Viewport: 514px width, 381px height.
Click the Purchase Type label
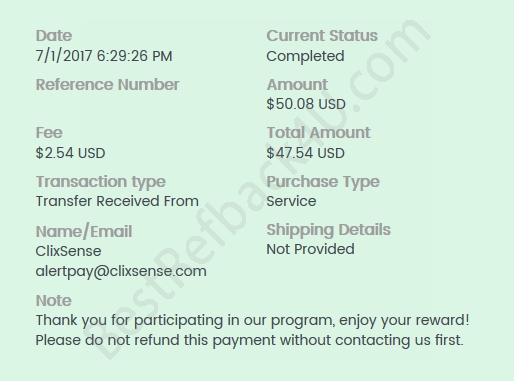point(323,182)
